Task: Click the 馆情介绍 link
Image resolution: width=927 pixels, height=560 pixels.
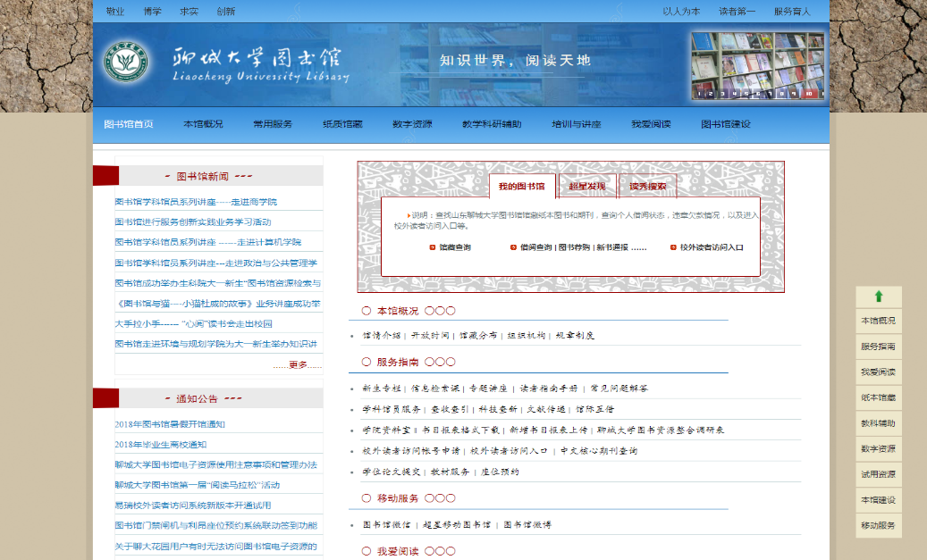Action: pos(382,336)
